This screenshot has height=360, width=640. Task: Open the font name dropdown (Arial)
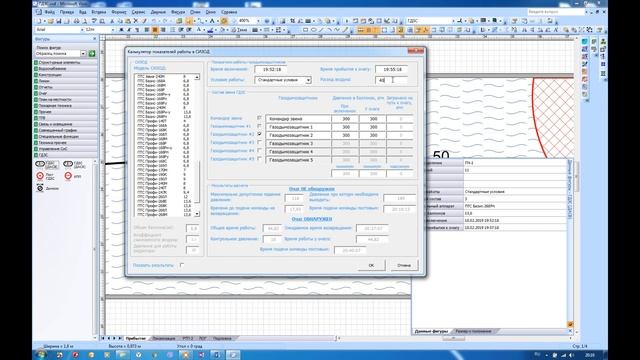click(82, 30)
